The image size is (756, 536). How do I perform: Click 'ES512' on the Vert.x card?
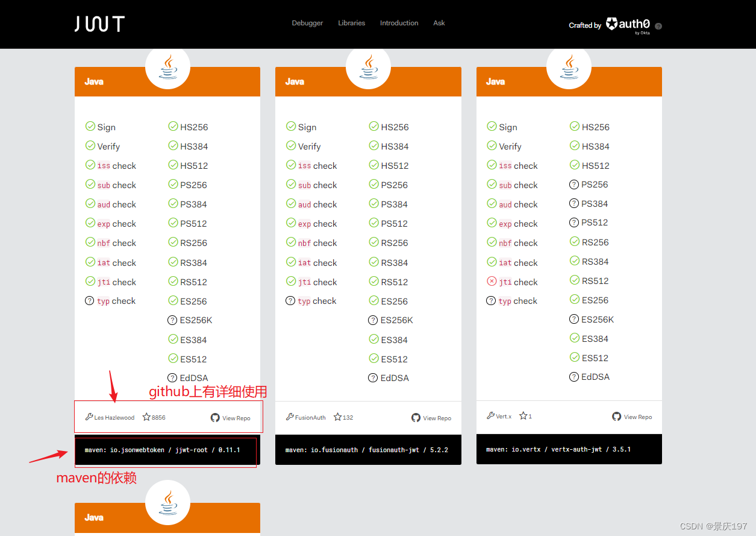click(x=595, y=358)
